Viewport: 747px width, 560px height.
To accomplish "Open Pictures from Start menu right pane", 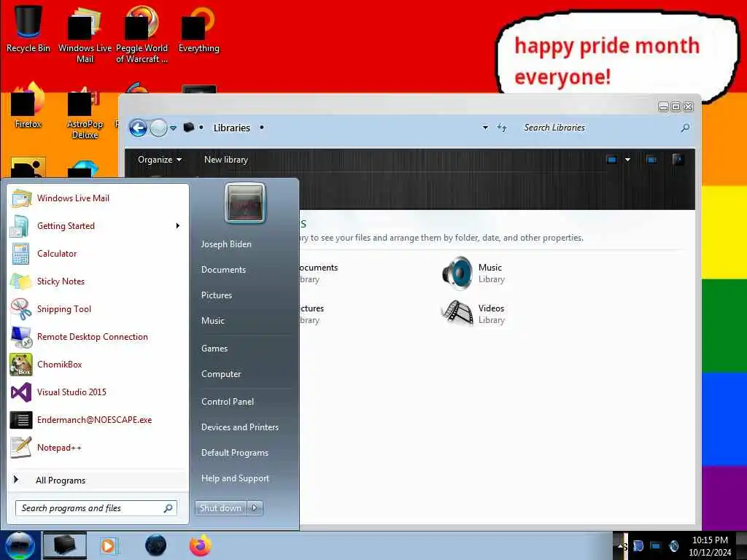I will point(216,295).
